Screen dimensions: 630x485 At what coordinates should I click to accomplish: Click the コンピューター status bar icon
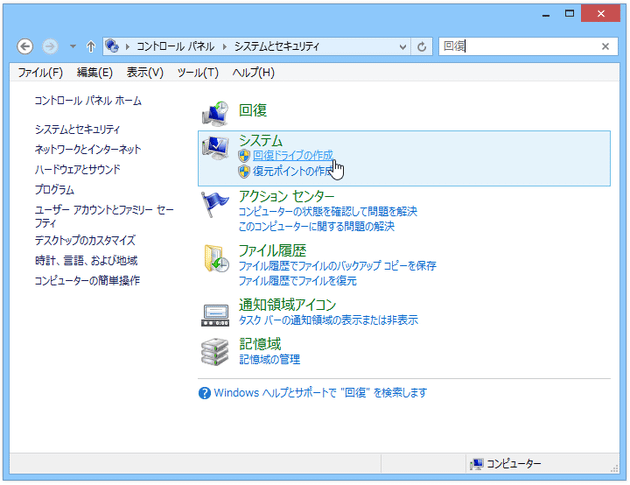point(477,464)
